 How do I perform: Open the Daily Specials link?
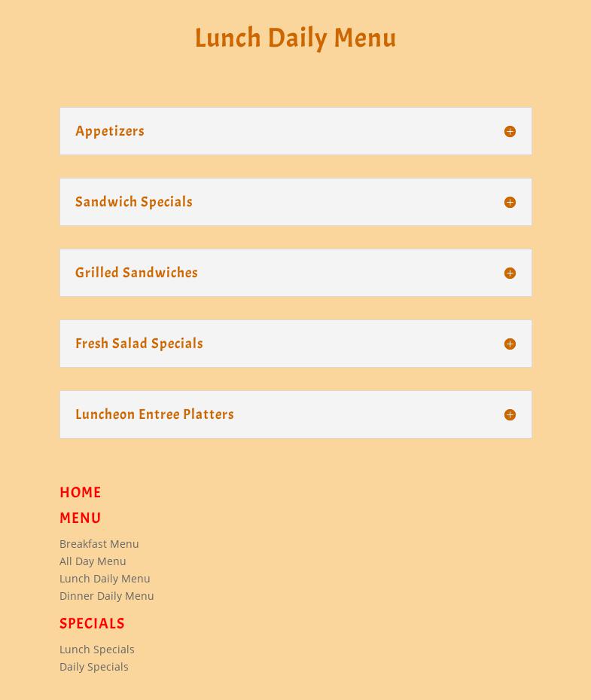94,667
